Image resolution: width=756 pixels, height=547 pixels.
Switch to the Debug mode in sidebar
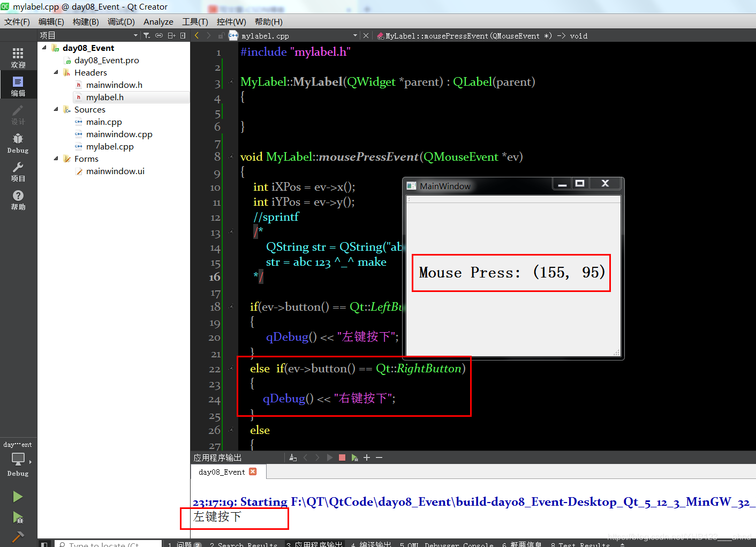18,143
